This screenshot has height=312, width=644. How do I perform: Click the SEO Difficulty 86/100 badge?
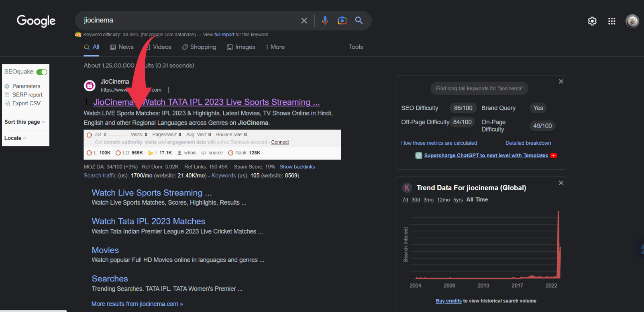463,108
